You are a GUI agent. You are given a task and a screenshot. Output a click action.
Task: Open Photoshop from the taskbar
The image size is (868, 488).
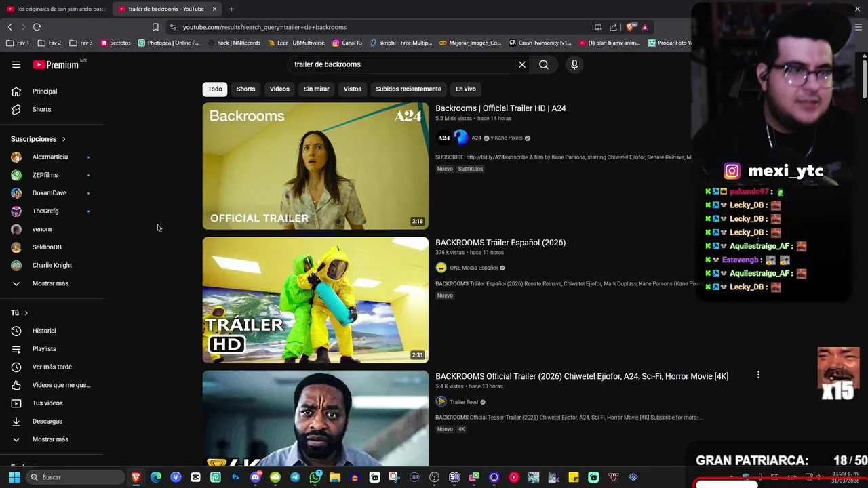coord(235,477)
